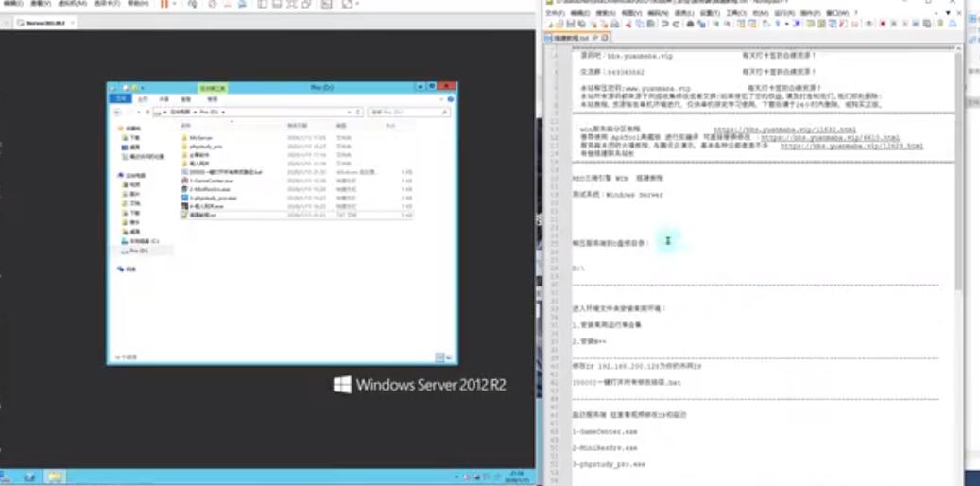Click the orange Pause virtual machine icon

tap(164, 4)
